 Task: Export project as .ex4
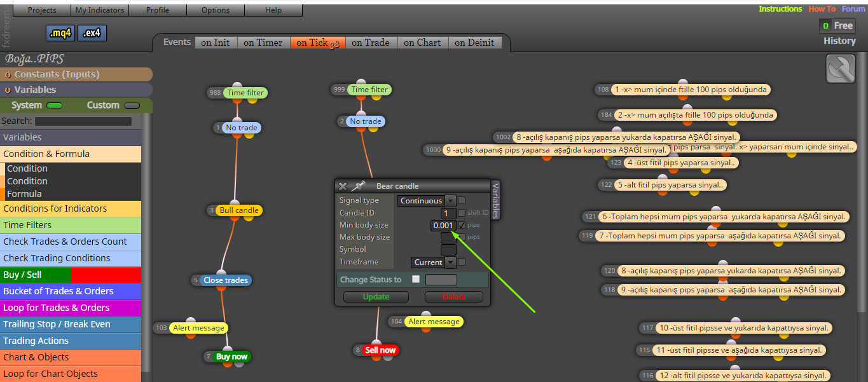(92, 33)
